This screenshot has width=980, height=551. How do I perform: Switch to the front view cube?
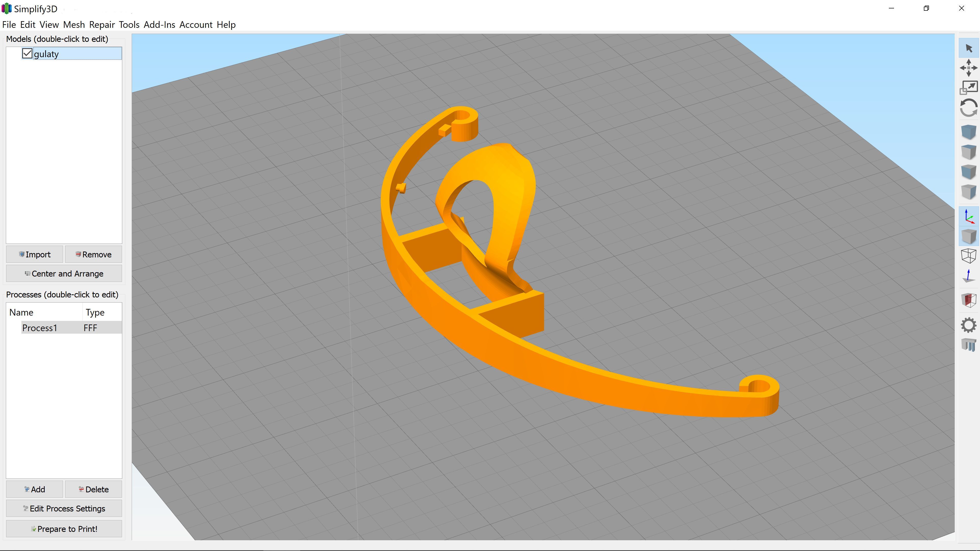[969, 171]
